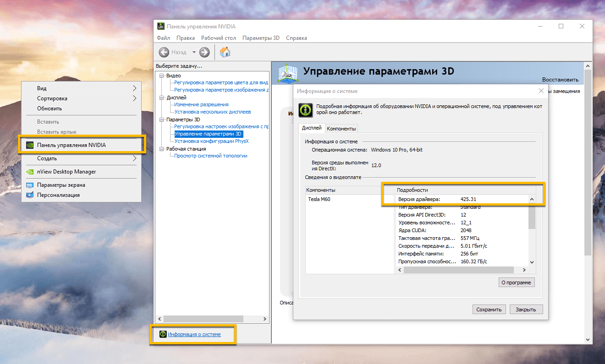Open the Back button dropdown arrow
The height and width of the screenshot is (364, 605).
coord(193,52)
